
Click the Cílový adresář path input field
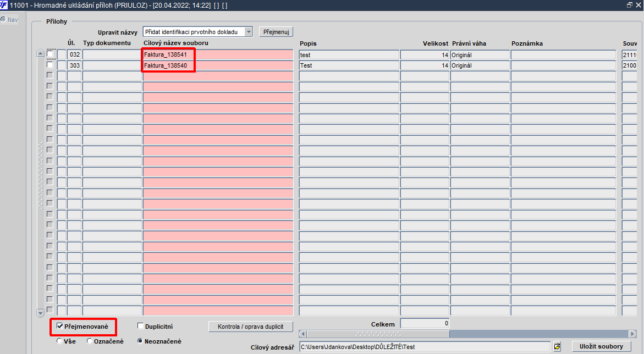(x=425, y=347)
